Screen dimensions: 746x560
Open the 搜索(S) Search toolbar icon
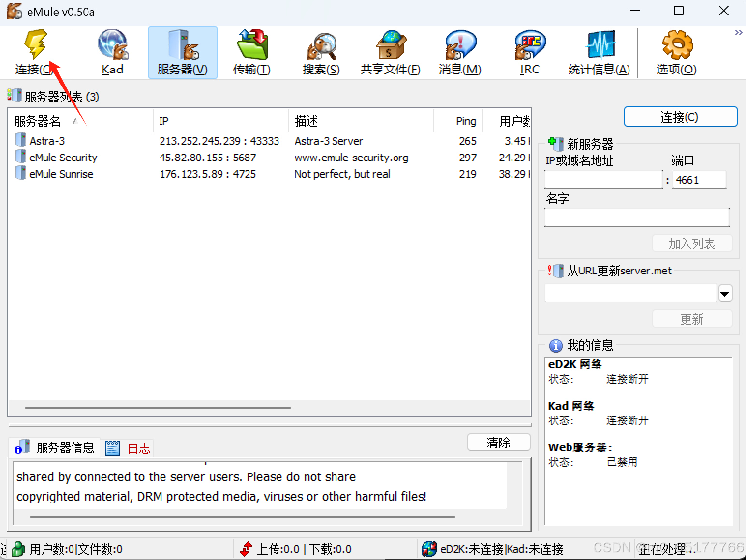(x=321, y=45)
